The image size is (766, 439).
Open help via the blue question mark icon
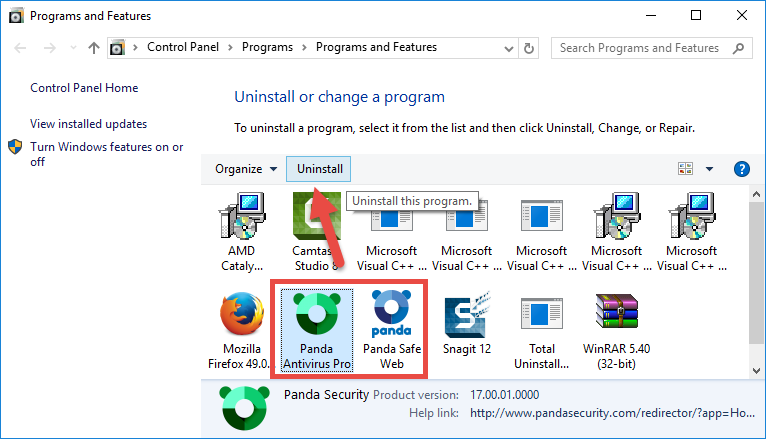742,169
